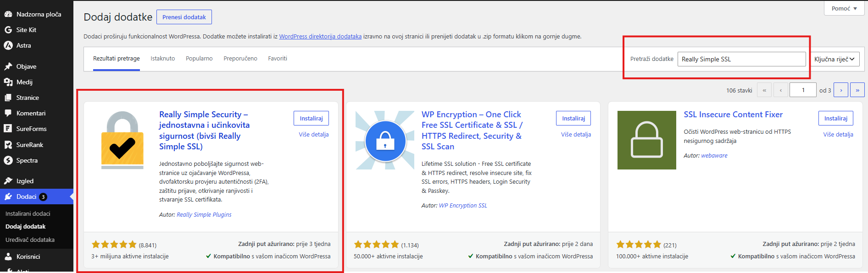Click the WP Encryption blue lock thumbnail
Viewport: 868px width, 273px height.
[385, 140]
